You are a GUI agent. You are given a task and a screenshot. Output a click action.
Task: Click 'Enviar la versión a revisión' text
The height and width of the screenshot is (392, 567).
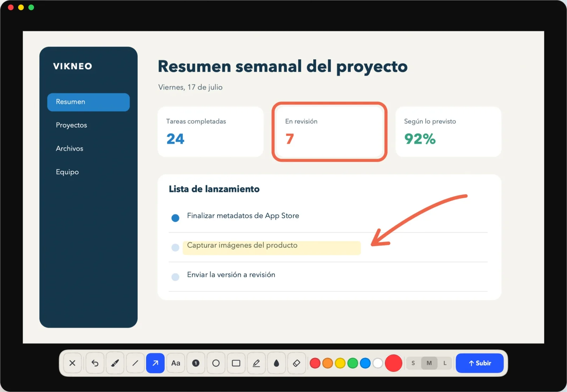[x=231, y=275]
